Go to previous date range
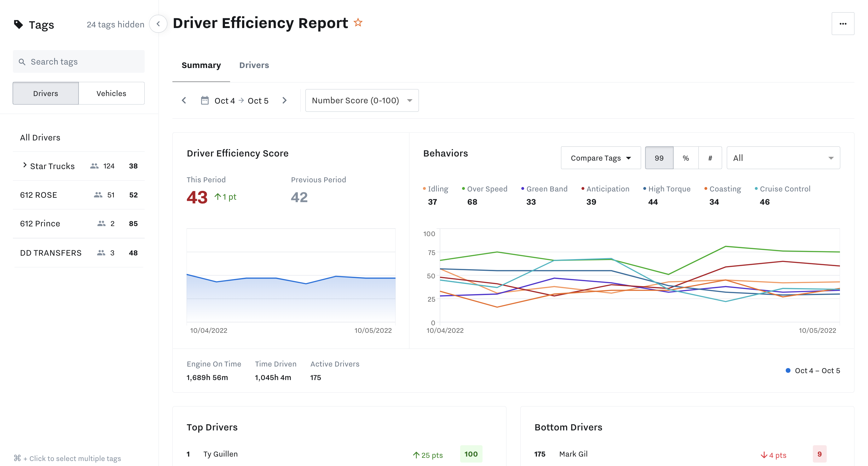The width and height of the screenshot is (868, 466). point(184,100)
